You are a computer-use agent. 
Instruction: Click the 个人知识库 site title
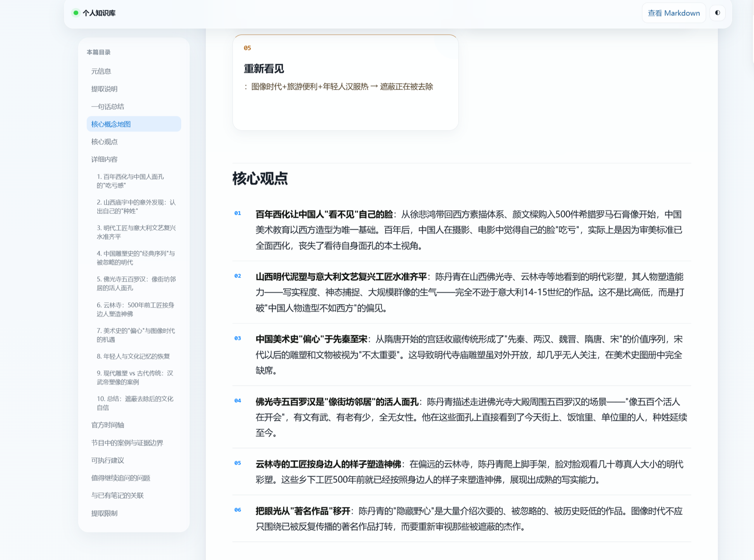(x=99, y=13)
